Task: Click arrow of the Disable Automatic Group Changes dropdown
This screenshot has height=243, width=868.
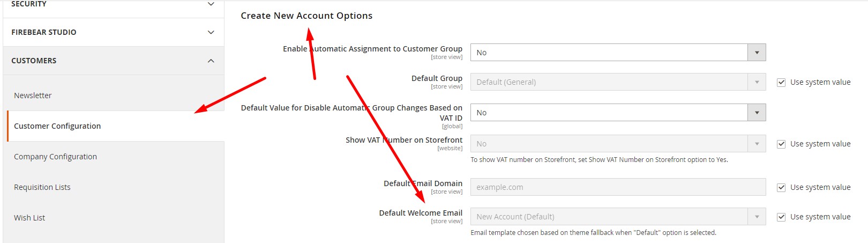Action: coord(757,113)
